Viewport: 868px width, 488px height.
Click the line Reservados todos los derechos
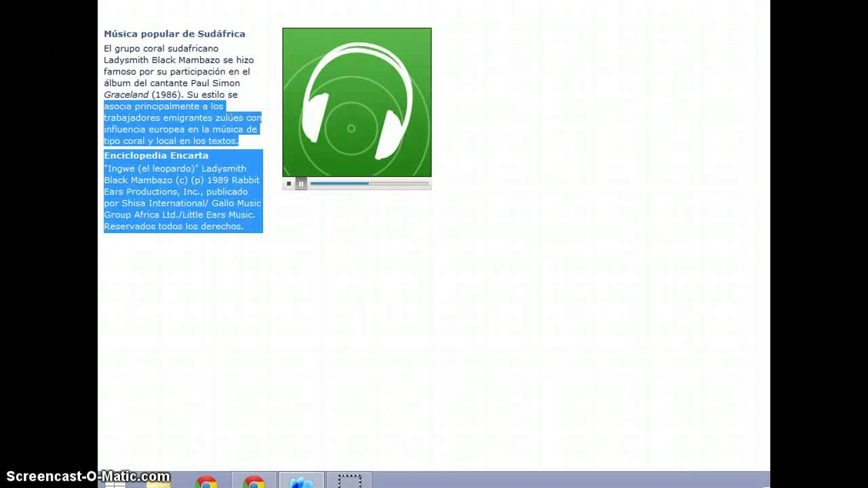[x=174, y=226]
